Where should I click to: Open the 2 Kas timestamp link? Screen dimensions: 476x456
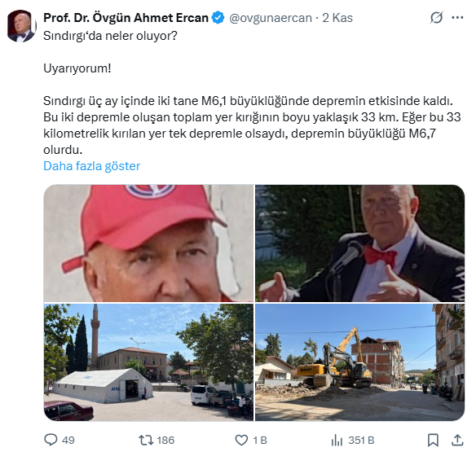[x=337, y=18]
